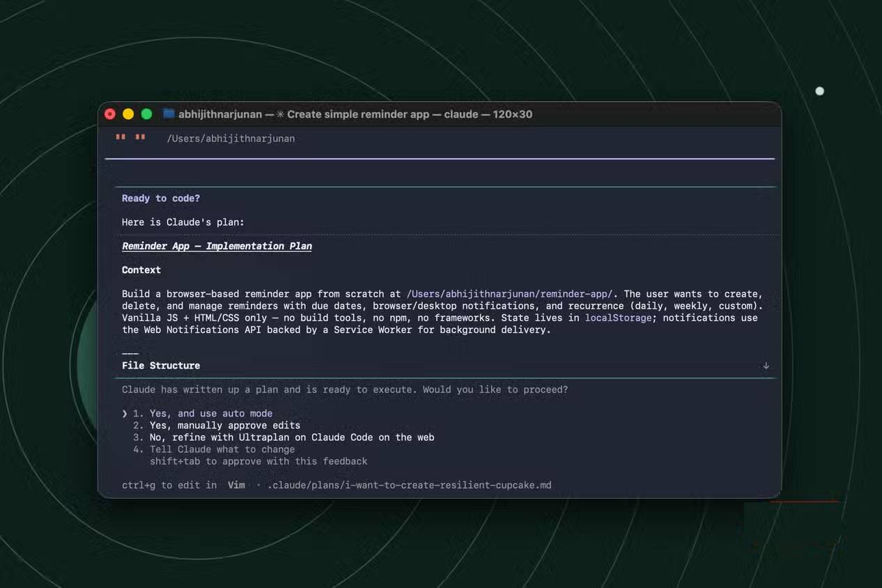The width and height of the screenshot is (882, 588).
Task: Click the selection caret beside option 1
Action: (125, 413)
